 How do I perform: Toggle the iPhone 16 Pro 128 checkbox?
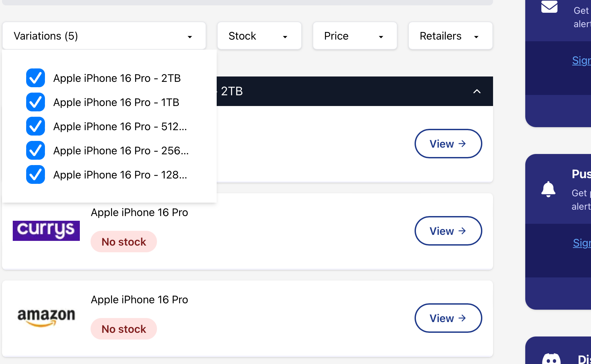[x=36, y=174]
